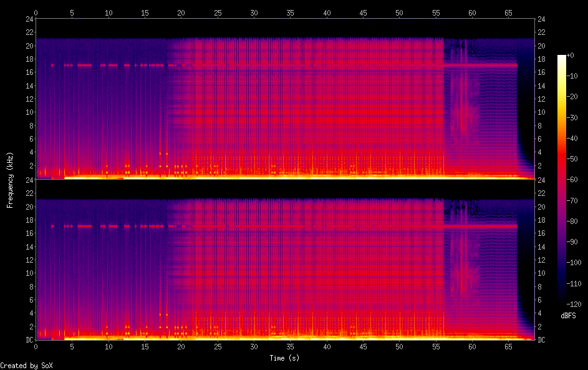Viewport: 588px width, 370px height.
Task: Click the 20-second mark on the top time axis
Action: pyautogui.click(x=181, y=12)
